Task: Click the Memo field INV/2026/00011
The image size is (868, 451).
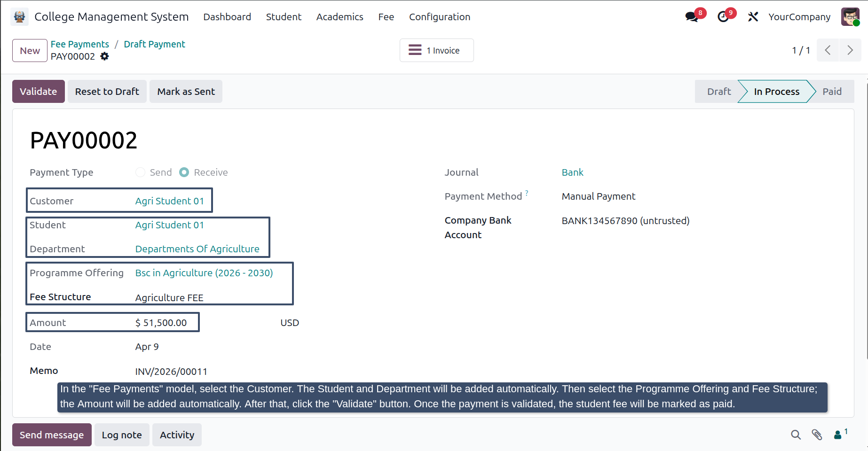Action: click(x=171, y=372)
